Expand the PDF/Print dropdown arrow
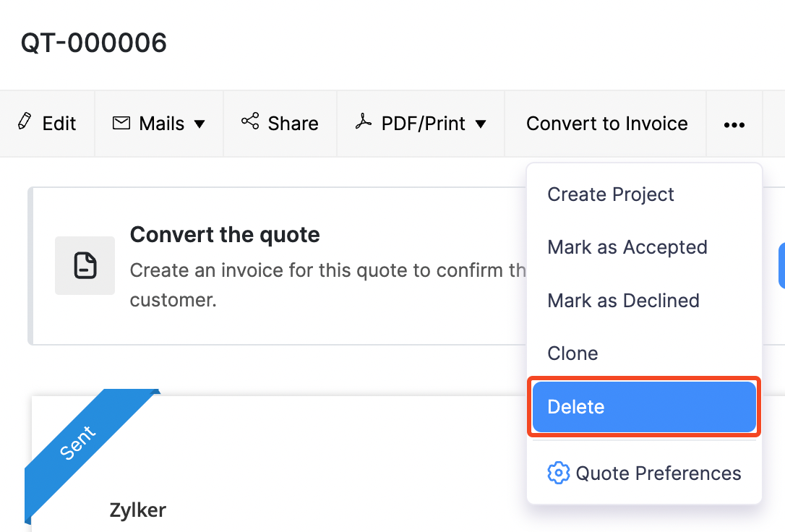 click(x=481, y=124)
